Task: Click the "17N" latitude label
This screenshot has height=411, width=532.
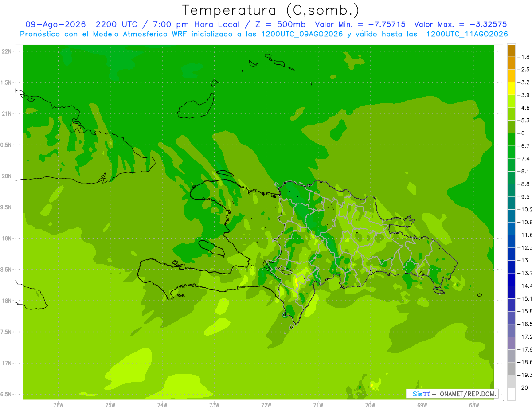Action: tap(7, 364)
